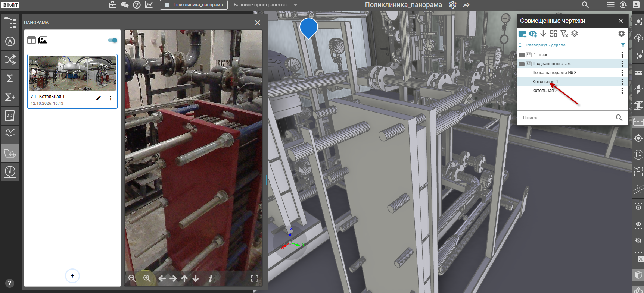Toggle panorama fullscreen mode

[x=255, y=278]
